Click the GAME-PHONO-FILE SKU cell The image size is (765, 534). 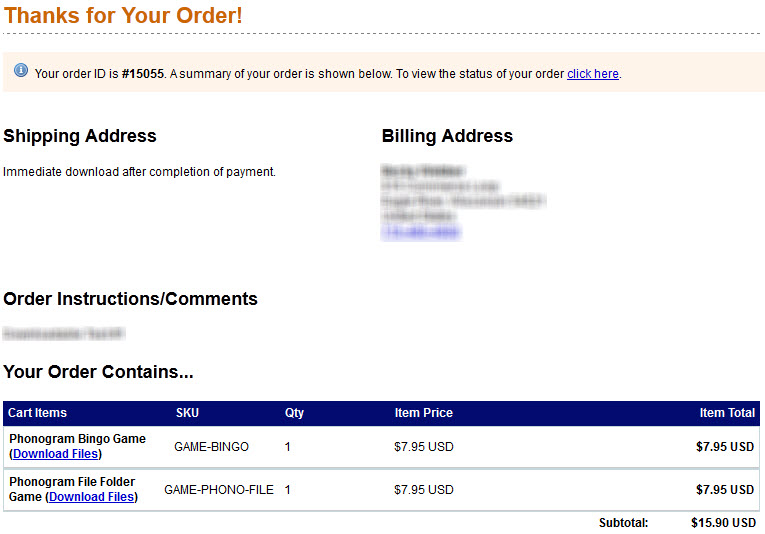coord(219,490)
